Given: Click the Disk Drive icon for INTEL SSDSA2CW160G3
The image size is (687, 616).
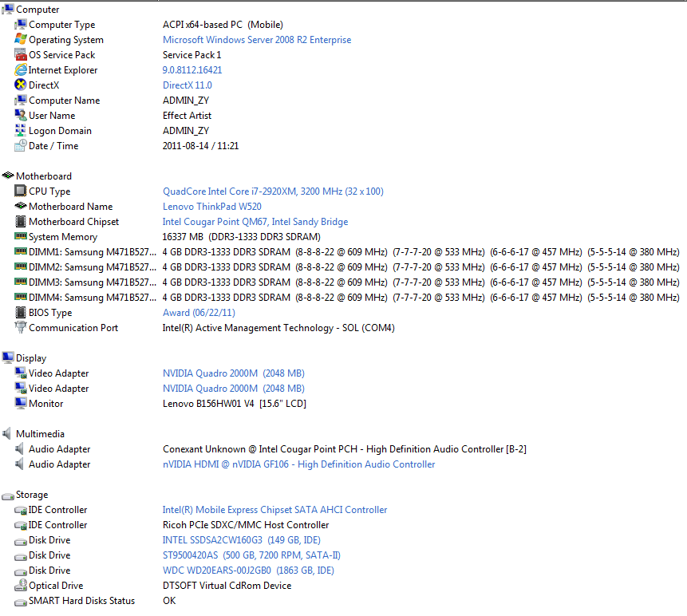Looking at the screenshot, I should point(21,541).
